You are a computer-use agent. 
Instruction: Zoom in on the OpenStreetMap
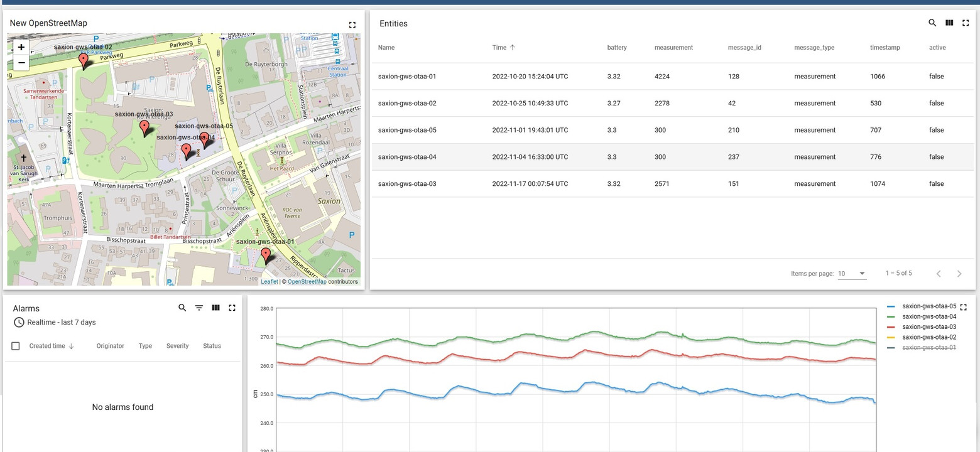pos(21,47)
